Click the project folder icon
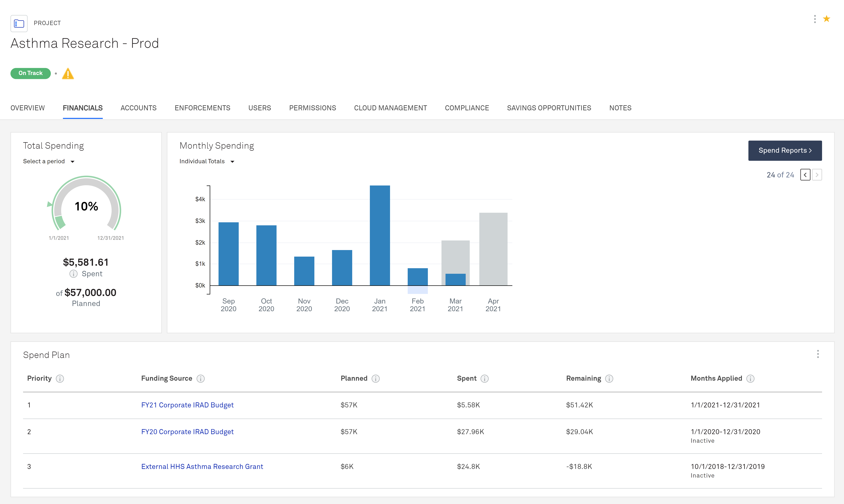Screen dimensions: 844x504 pos(19,23)
